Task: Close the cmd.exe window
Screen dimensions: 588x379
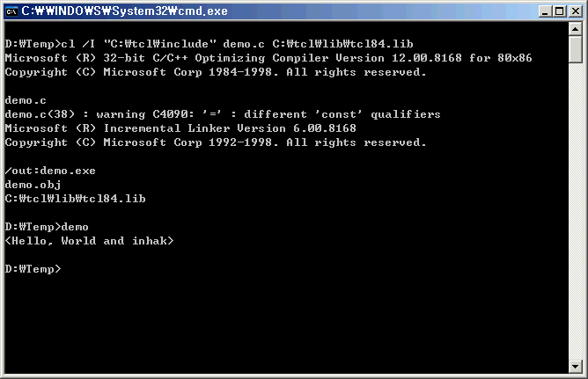Action: pos(576,11)
